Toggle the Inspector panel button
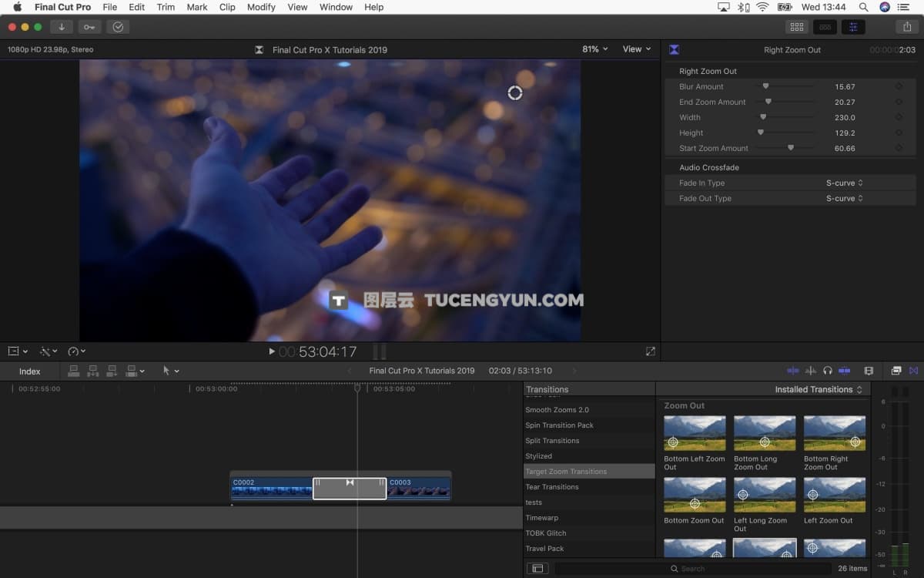The width and height of the screenshot is (924, 578). point(852,27)
